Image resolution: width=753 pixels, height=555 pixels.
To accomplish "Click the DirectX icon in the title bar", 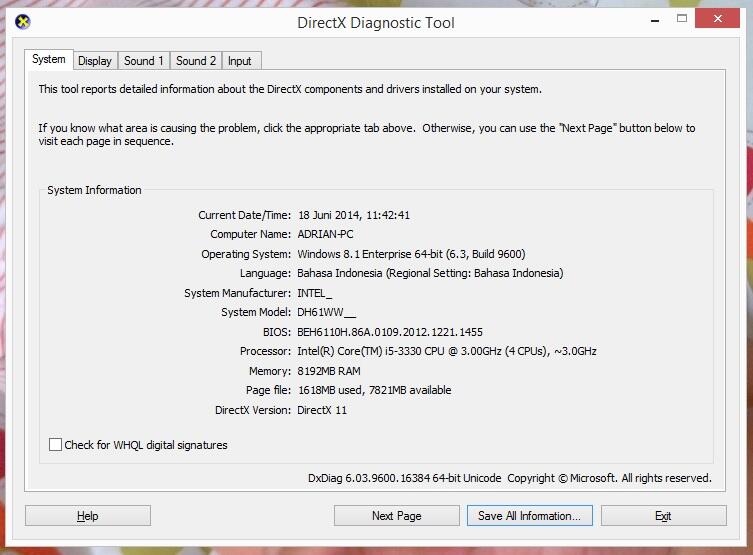I will point(23,22).
